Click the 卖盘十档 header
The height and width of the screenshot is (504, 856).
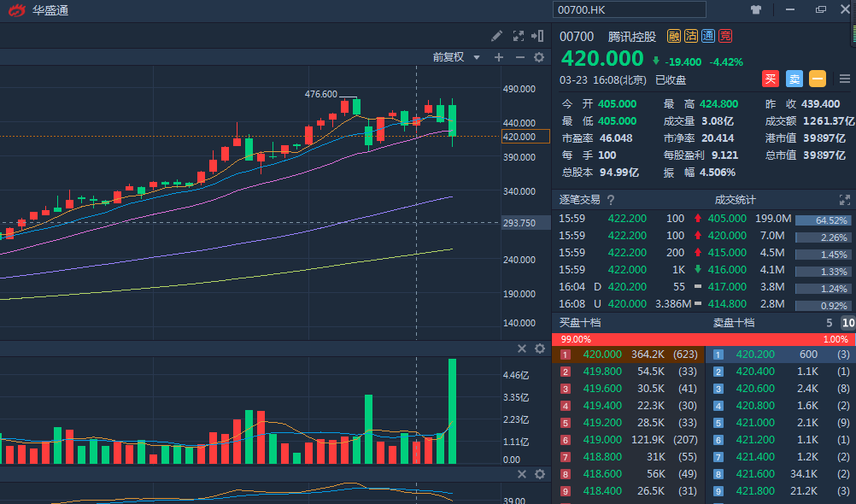[734, 323]
